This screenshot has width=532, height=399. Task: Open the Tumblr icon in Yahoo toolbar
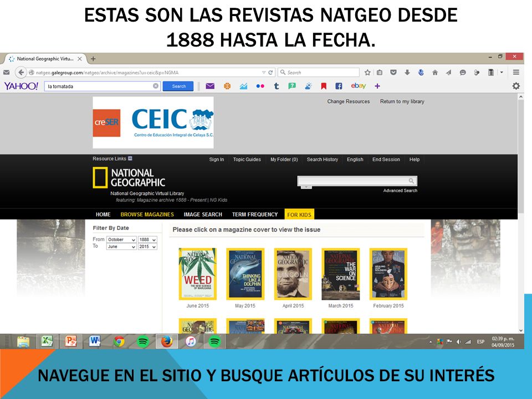tap(277, 86)
